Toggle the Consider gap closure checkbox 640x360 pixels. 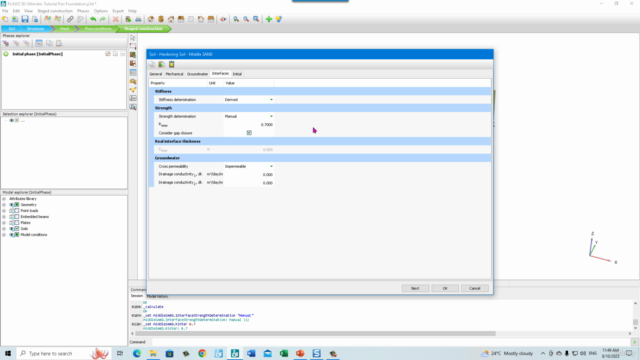pyautogui.click(x=249, y=133)
